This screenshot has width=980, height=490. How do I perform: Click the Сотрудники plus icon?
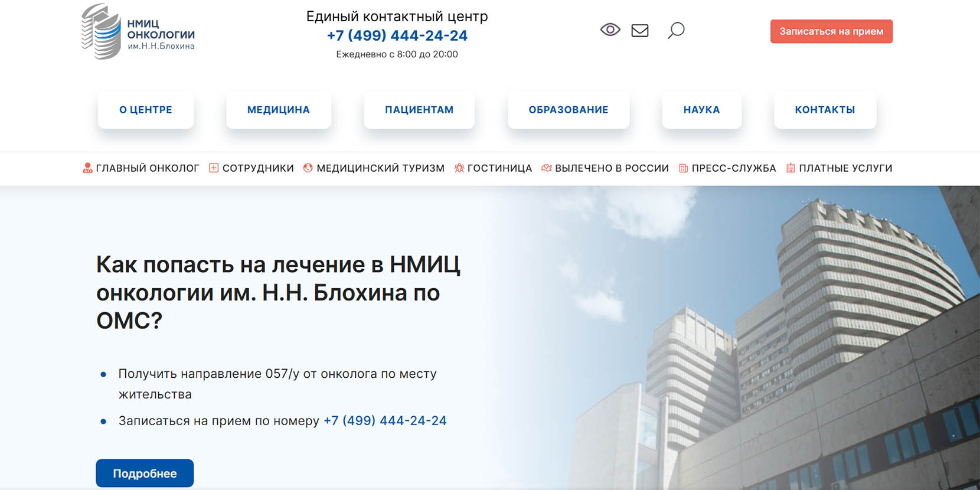pos(214,168)
